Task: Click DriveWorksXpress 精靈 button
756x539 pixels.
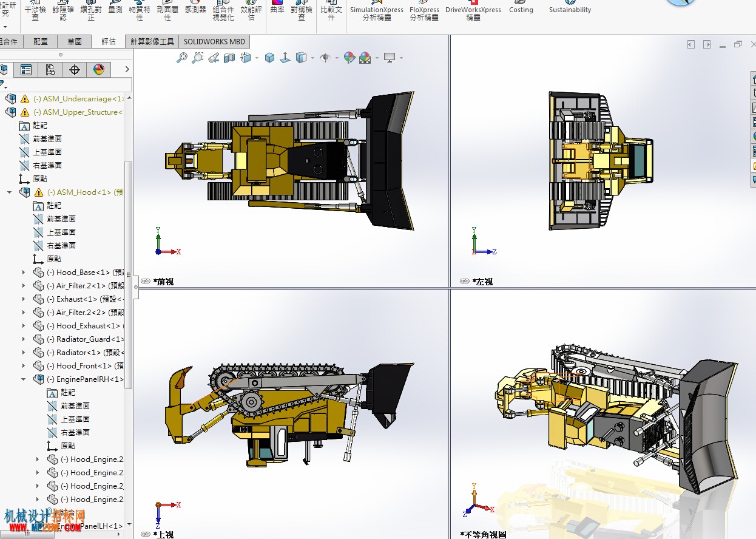Action: click(x=473, y=10)
